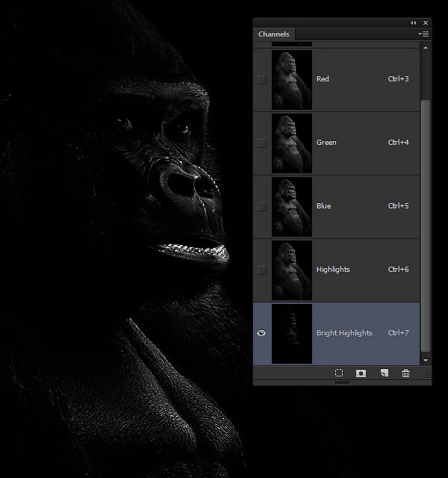Hide the Bright Highlights channel eye

(x=261, y=333)
